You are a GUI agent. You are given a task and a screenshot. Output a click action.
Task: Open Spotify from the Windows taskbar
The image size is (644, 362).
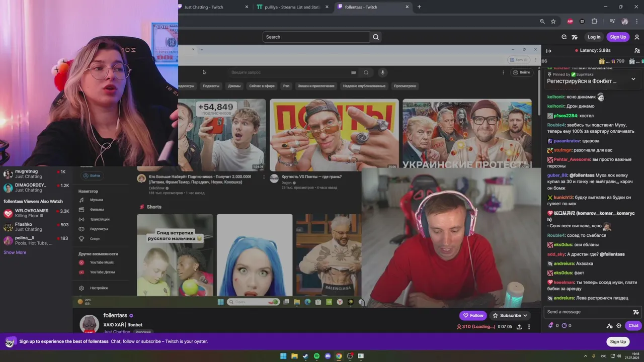click(x=316, y=356)
